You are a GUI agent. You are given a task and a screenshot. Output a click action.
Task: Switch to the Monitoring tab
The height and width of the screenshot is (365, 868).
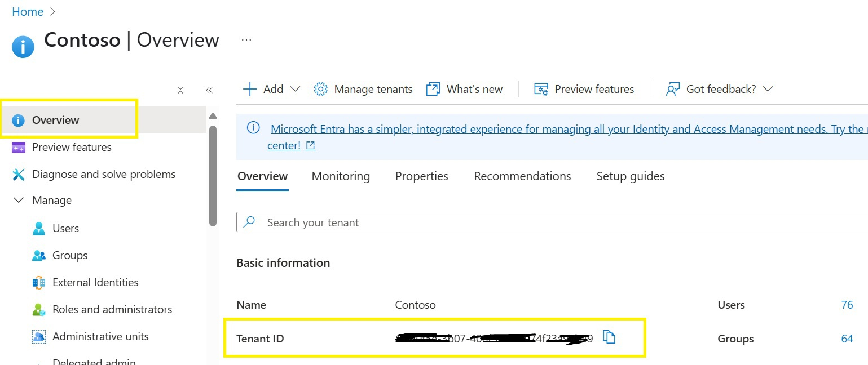point(341,176)
